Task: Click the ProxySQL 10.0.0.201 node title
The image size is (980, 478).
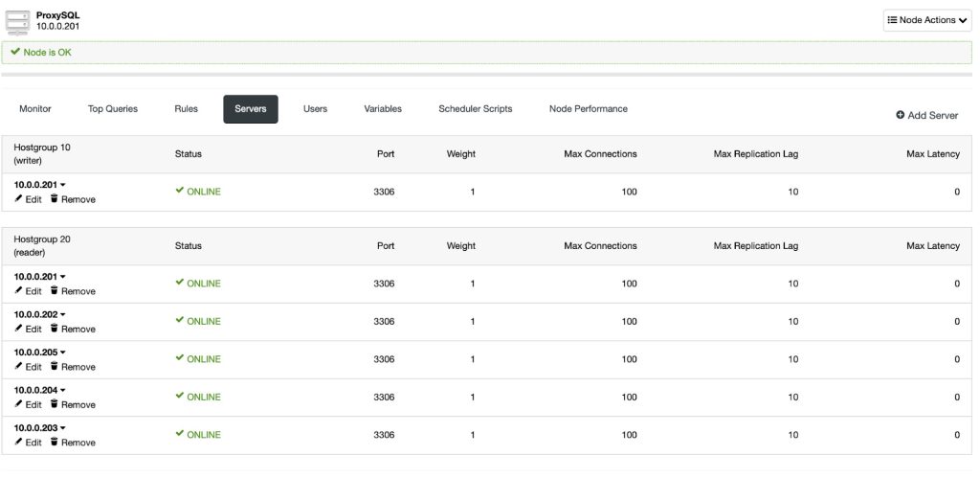Action: tap(57, 21)
